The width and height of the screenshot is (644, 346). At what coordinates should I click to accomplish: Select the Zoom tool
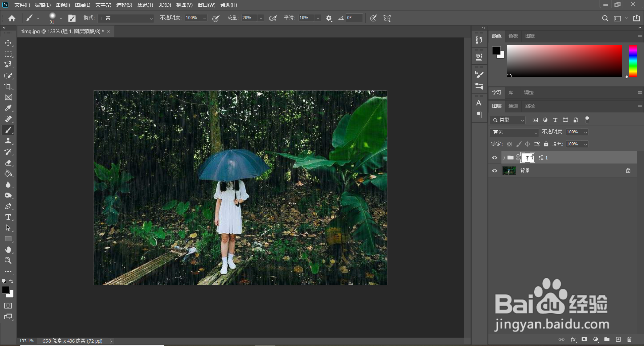(8, 261)
